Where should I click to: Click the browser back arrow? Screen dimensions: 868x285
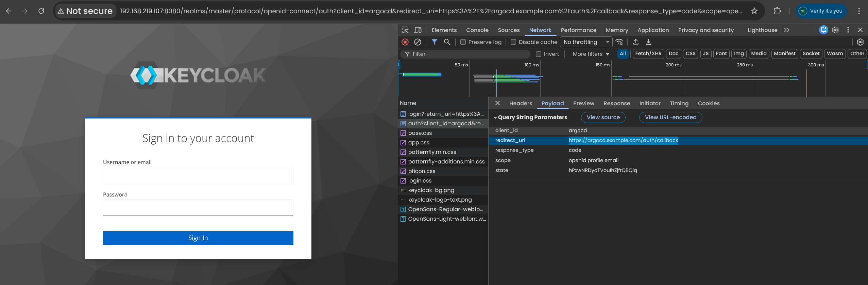click(9, 11)
